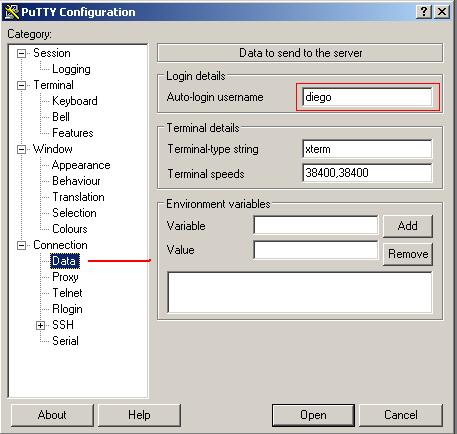457x434 pixels.
Task: Open the Bell settings category
Action: pyautogui.click(x=61, y=117)
